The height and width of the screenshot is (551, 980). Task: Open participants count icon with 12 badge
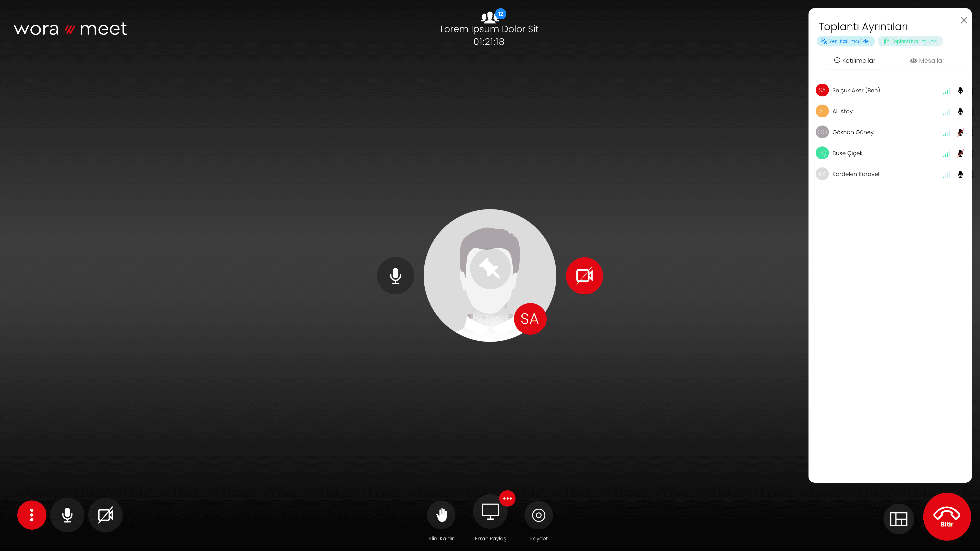point(493,16)
